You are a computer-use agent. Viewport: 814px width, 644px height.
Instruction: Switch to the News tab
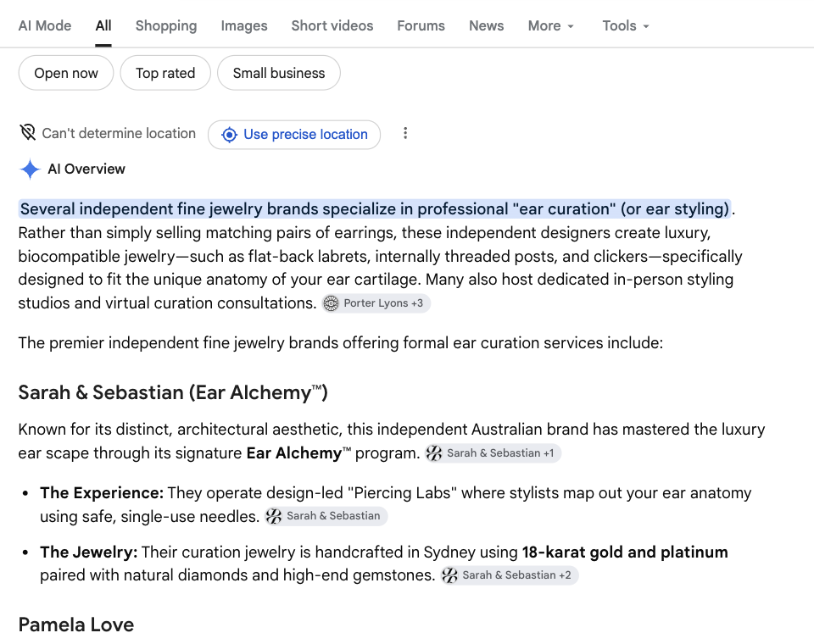click(487, 25)
